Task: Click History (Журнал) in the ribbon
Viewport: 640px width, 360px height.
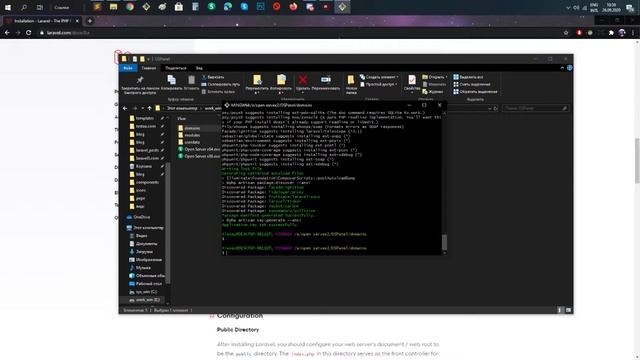Action: (433, 92)
